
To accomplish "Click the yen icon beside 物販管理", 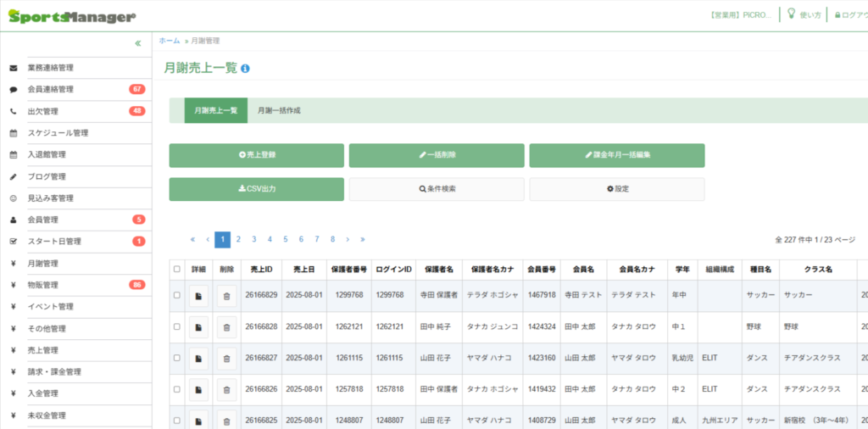I will pyautogui.click(x=13, y=285).
